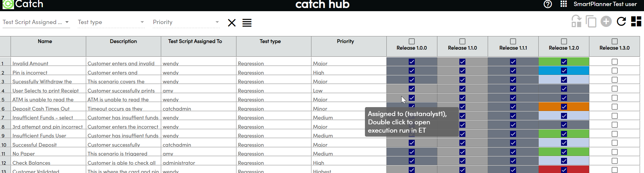The width and height of the screenshot is (644, 173).
Task: Expand the Test Script Assigned dropdown
Action: 67,22
